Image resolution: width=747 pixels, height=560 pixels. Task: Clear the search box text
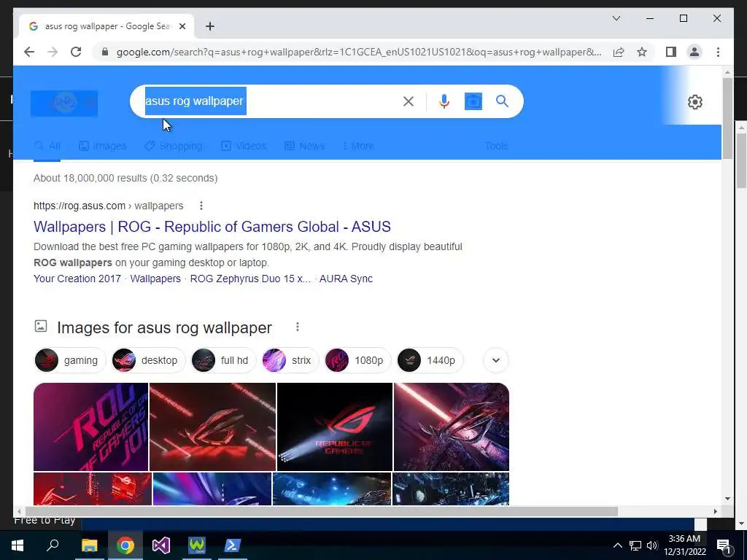point(409,101)
